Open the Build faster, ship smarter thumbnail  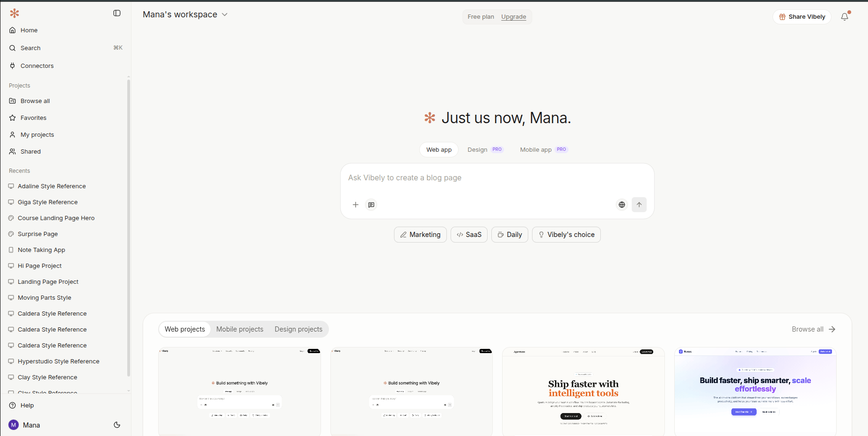755,392
